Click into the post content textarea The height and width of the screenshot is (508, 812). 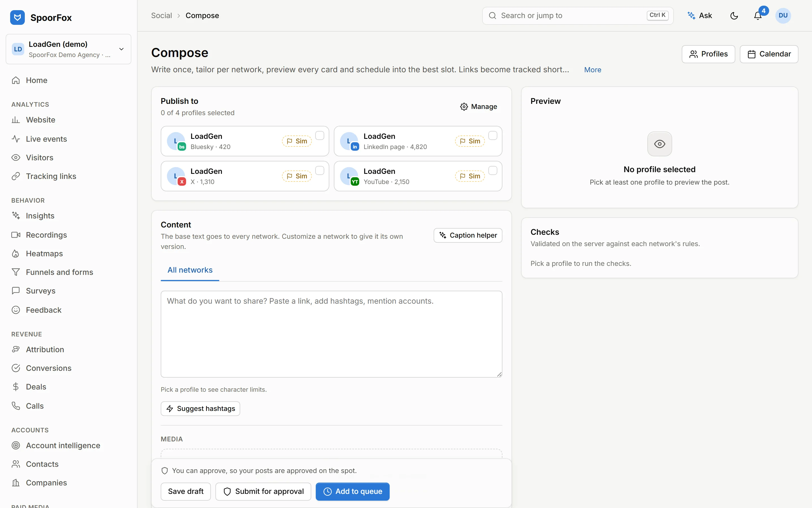[331, 334]
